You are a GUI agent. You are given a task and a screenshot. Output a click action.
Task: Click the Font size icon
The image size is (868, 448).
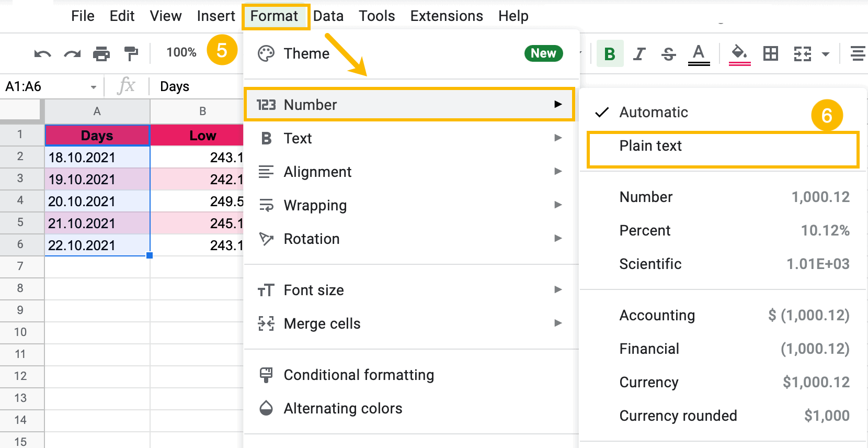click(x=266, y=290)
